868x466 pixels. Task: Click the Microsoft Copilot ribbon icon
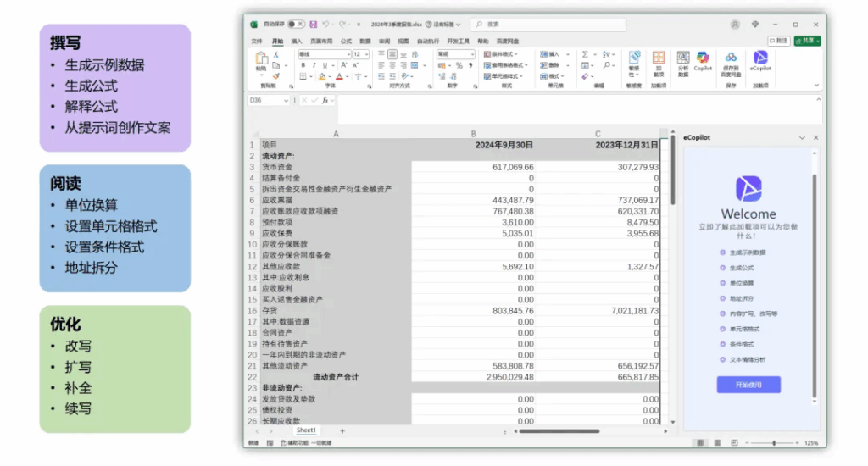703,58
